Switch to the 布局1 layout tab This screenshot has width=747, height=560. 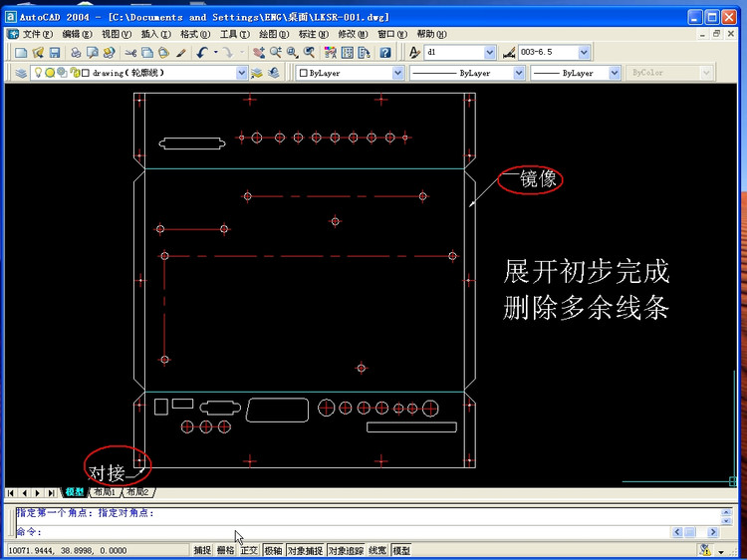(105, 492)
